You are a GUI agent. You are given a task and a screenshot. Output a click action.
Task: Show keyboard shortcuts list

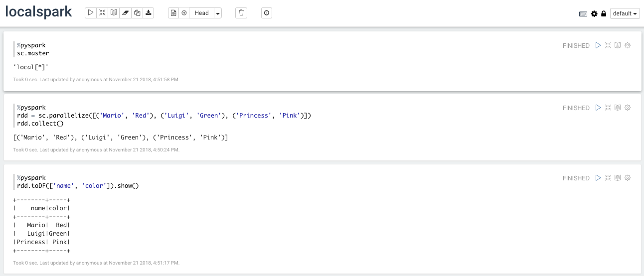coord(583,14)
